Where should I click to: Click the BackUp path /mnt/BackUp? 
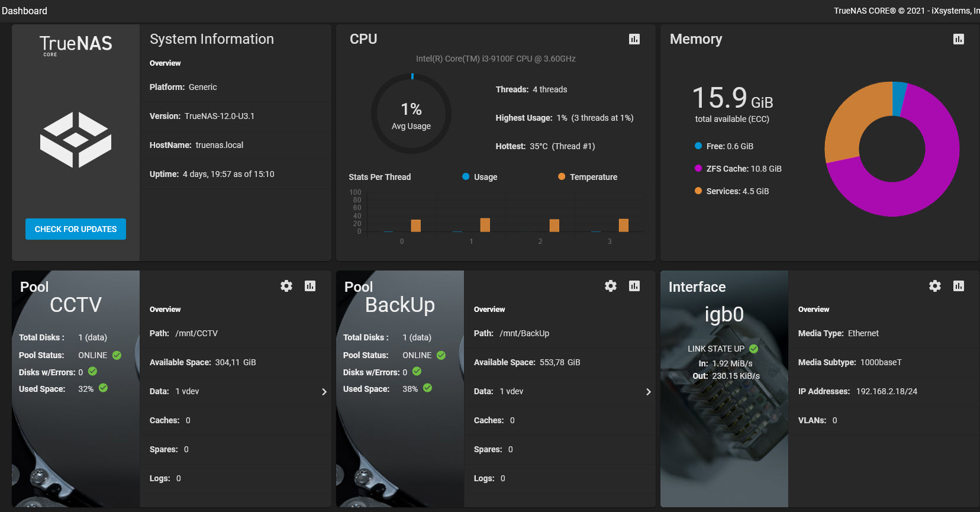tap(524, 333)
